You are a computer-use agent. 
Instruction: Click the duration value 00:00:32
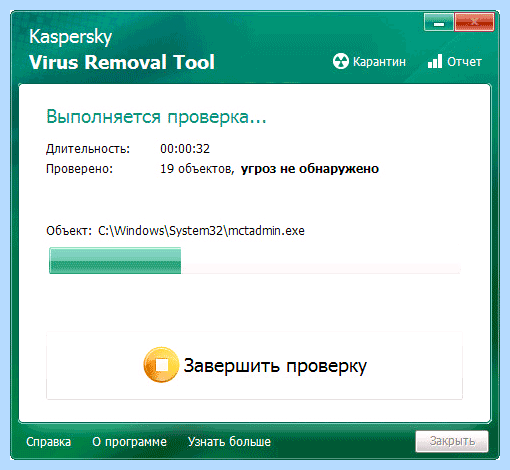point(185,149)
